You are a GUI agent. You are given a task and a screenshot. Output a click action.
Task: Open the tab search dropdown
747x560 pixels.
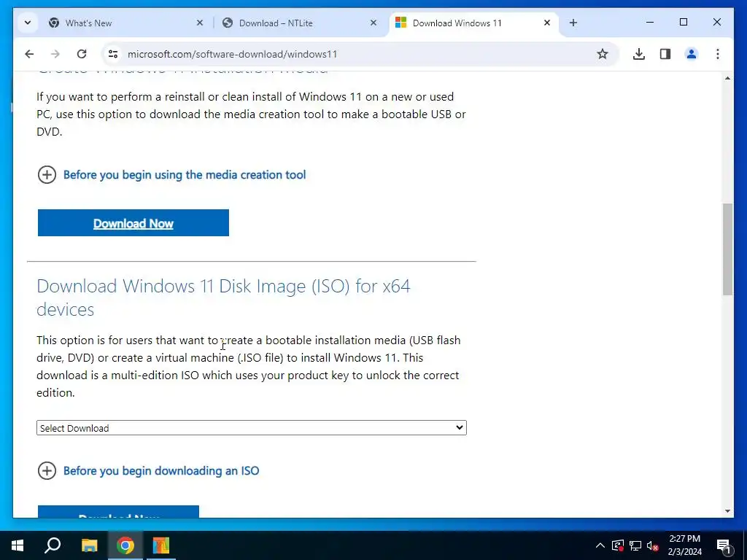(28, 23)
